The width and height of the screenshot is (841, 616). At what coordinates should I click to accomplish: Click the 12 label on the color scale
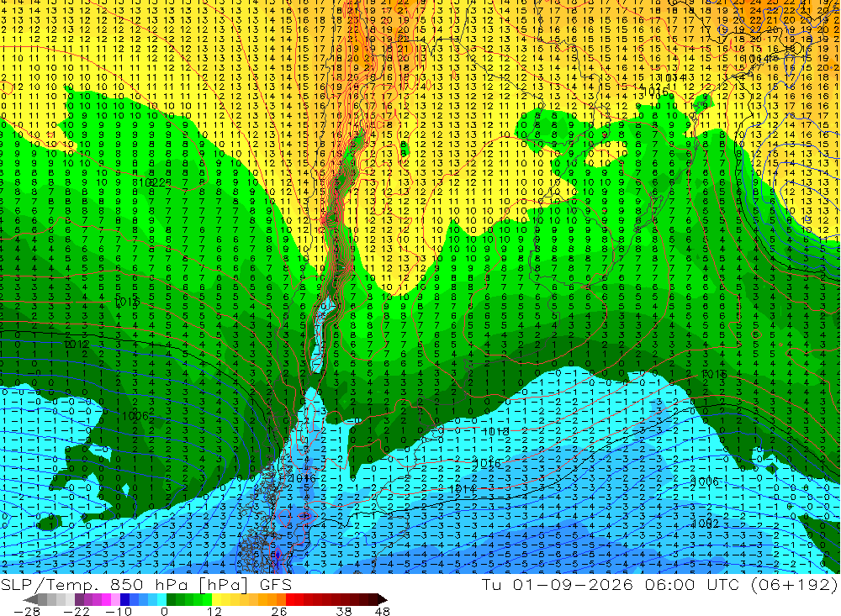point(214,611)
